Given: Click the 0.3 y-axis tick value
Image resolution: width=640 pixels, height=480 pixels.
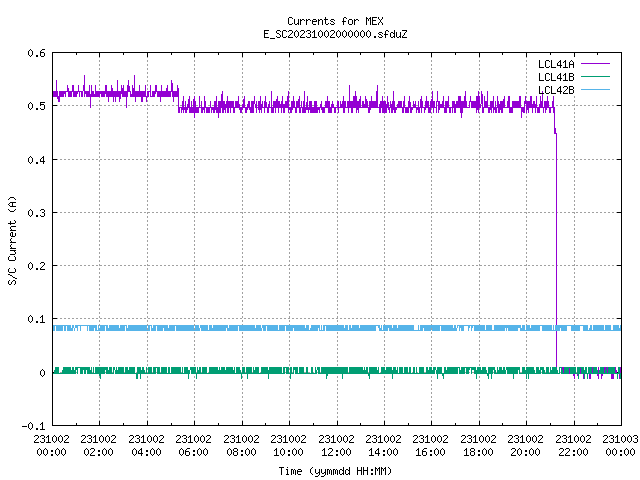Looking at the screenshot, I should click(37, 213).
